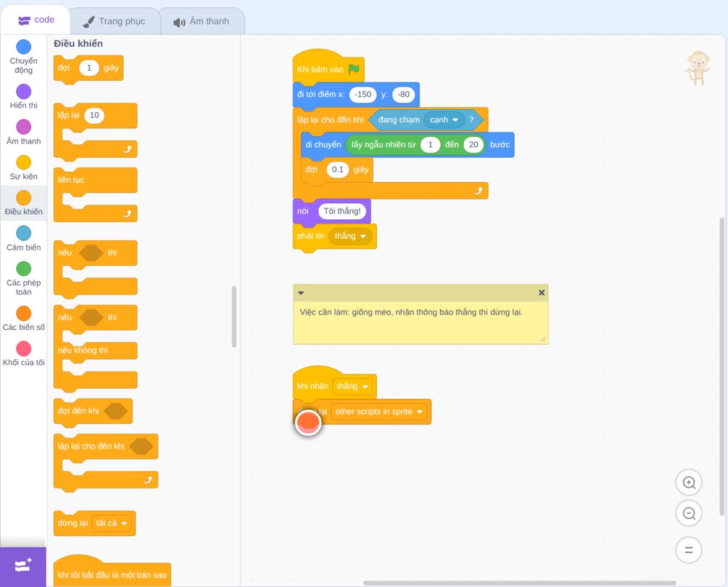Click the random range start value 1
The height and width of the screenshot is (587, 728).
click(x=430, y=144)
